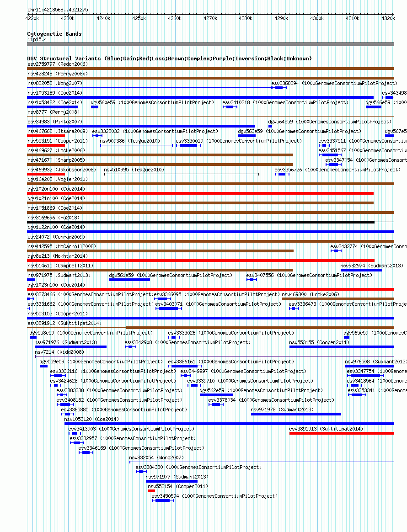Screen dimensions: 407x532
Task: Click nsv1053120 (Coe2014) label
Action: [91, 420]
